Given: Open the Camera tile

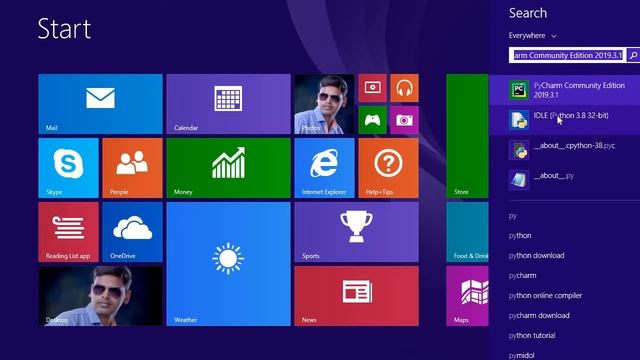Looking at the screenshot, I should tap(404, 120).
